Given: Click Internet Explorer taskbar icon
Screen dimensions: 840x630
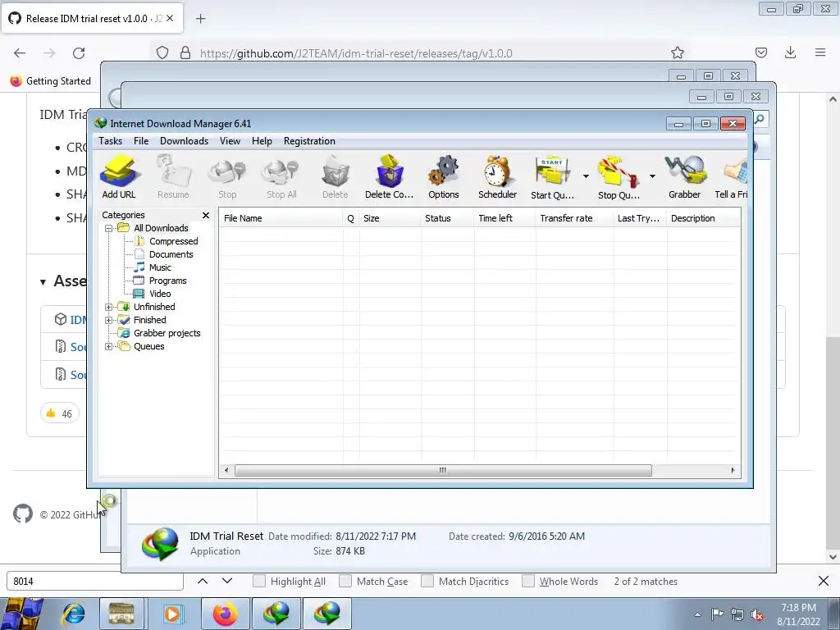Looking at the screenshot, I should [73, 614].
